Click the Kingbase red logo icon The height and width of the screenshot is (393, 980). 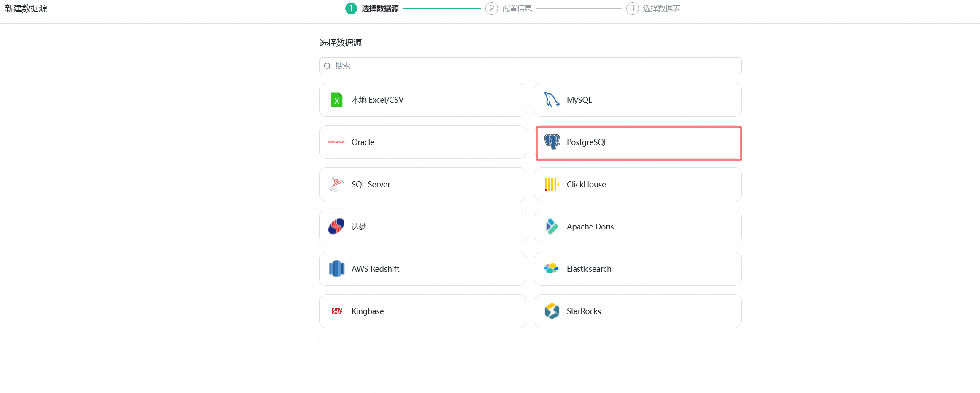(337, 311)
